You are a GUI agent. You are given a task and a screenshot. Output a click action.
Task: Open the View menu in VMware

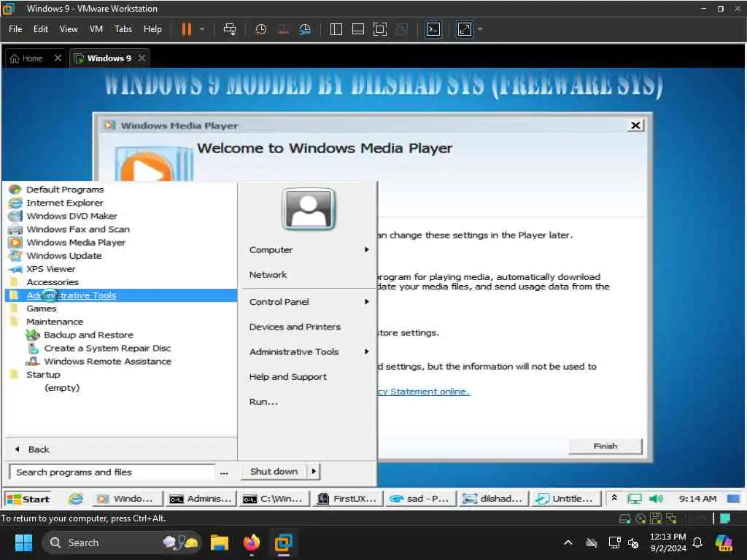coord(69,29)
